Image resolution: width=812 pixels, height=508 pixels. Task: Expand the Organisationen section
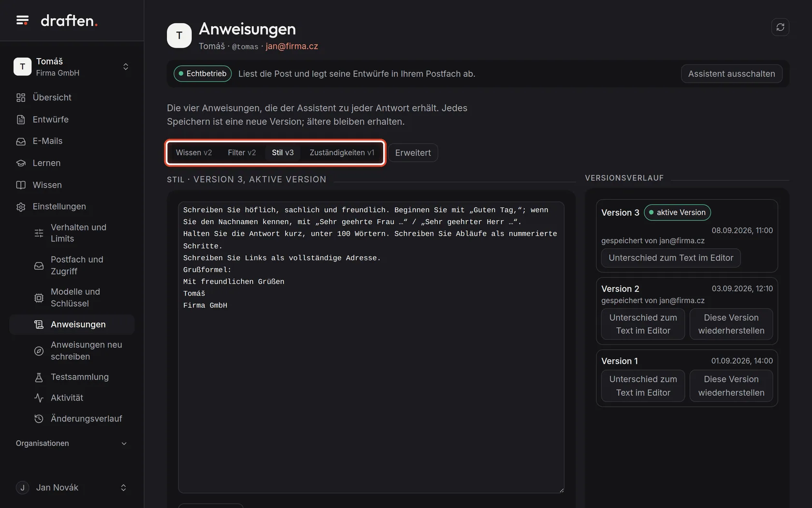click(x=72, y=444)
